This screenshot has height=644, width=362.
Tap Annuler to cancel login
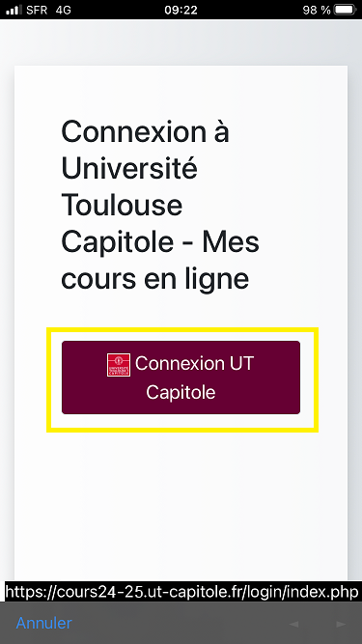tap(43, 623)
